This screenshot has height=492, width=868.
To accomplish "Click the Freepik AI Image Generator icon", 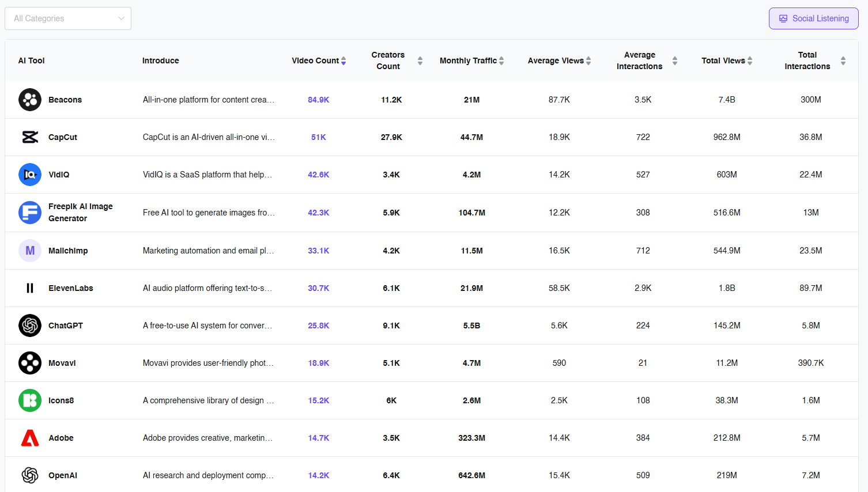I will [x=30, y=213].
